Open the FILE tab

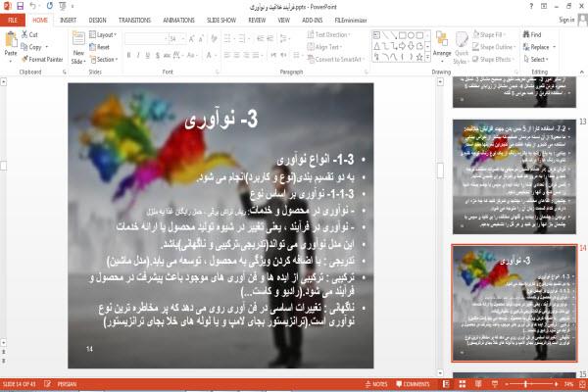click(x=13, y=20)
